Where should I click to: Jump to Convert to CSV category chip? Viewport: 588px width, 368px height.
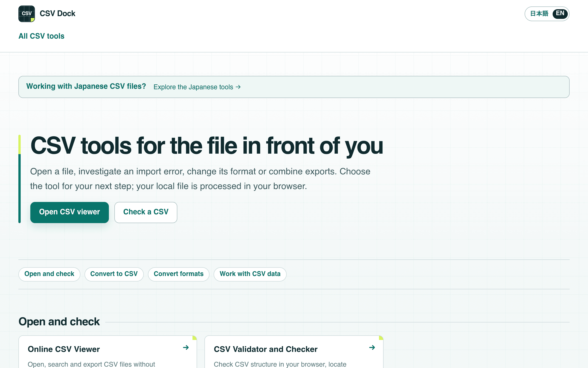114,274
